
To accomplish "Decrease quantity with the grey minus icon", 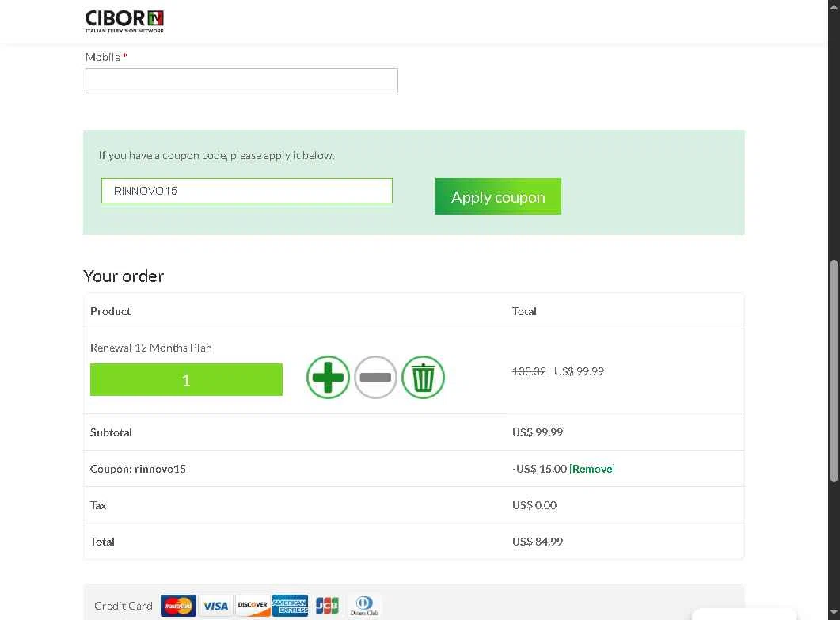I will point(375,377).
